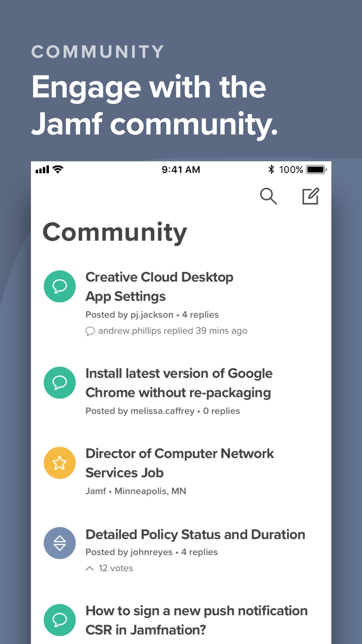362x644 pixels.
Task: Tap the 100% battery percentage
Action: (291, 170)
